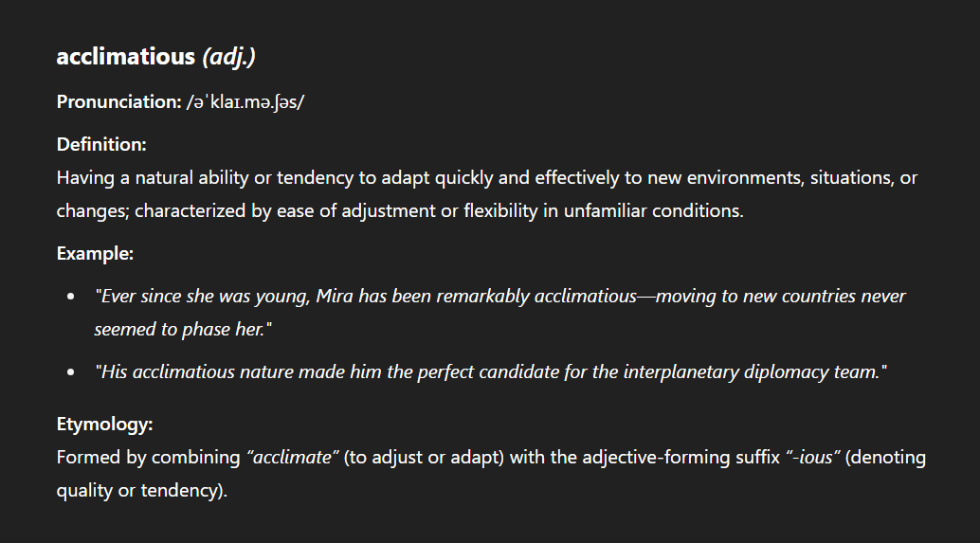
Task: Click the 'Definition:' heading
Action: (x=101, y=144)
